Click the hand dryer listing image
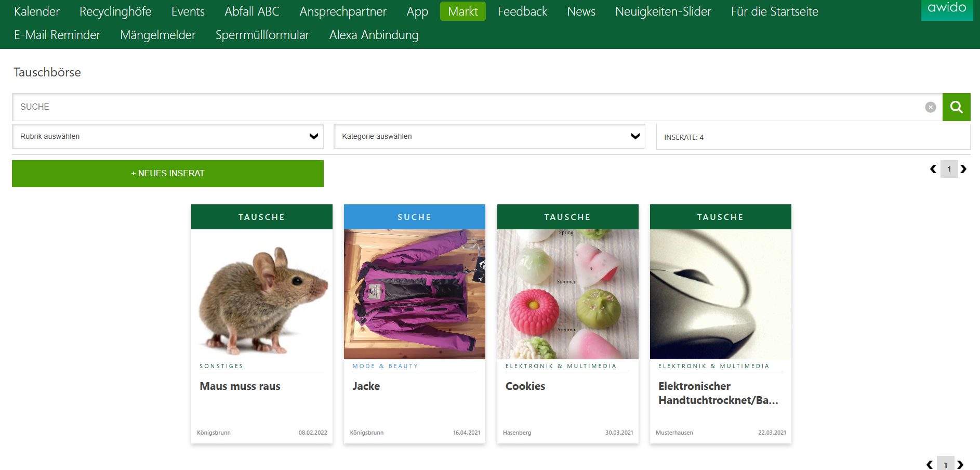Viewport: 980px width, 470px height. [x=720, y=294]
